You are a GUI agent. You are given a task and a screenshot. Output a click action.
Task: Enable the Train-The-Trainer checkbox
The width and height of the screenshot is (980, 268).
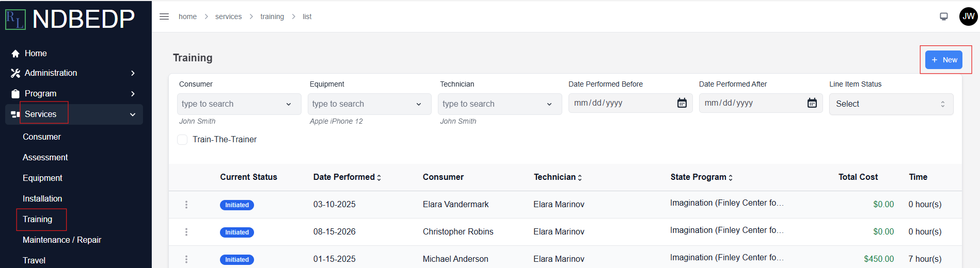pyautogui.click(x=182, y=140)
